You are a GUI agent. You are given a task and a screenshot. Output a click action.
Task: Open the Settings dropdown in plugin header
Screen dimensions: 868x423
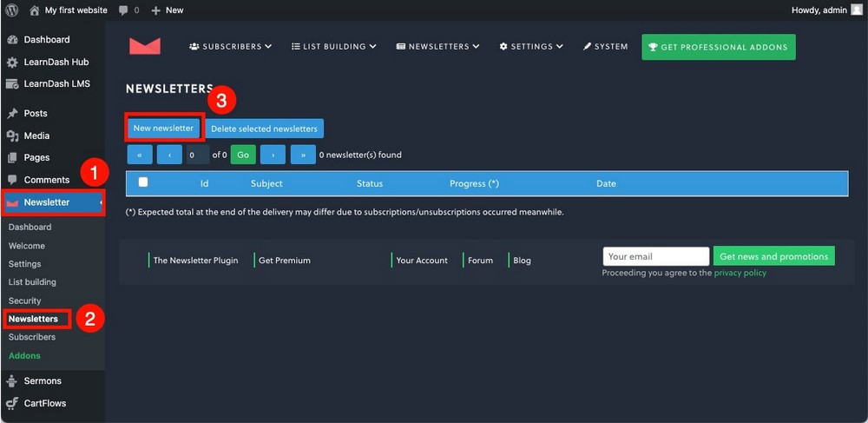[531, 47]
